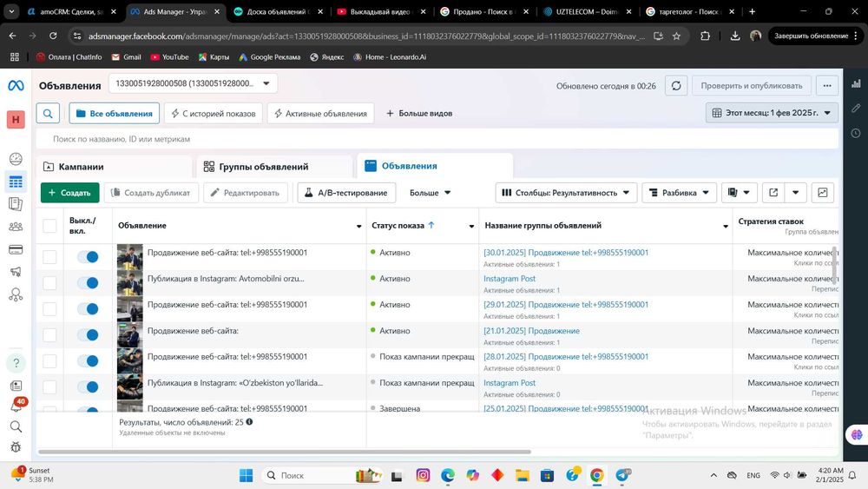Check the [21.01.2025] ad row checkbox

(49, 335)
